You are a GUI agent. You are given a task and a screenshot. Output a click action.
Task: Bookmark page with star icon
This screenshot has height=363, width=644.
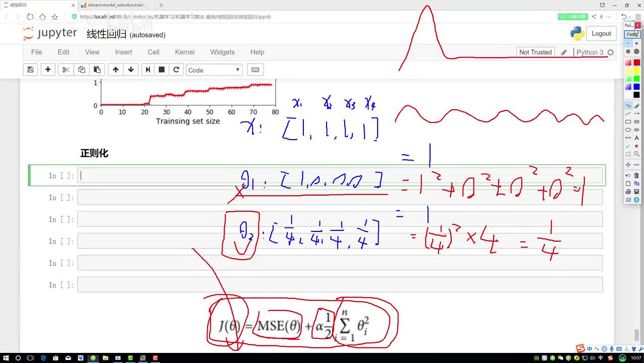tap(55, 17)
